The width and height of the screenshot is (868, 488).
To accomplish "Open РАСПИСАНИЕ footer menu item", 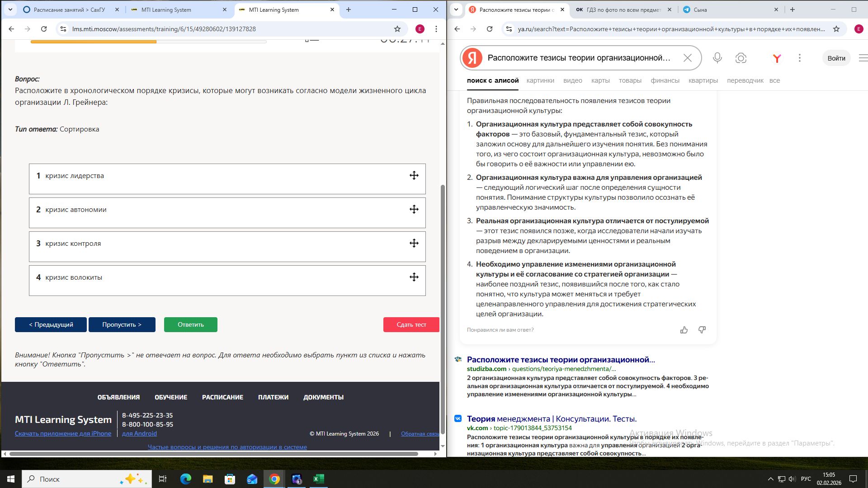I will pos(222,397).
